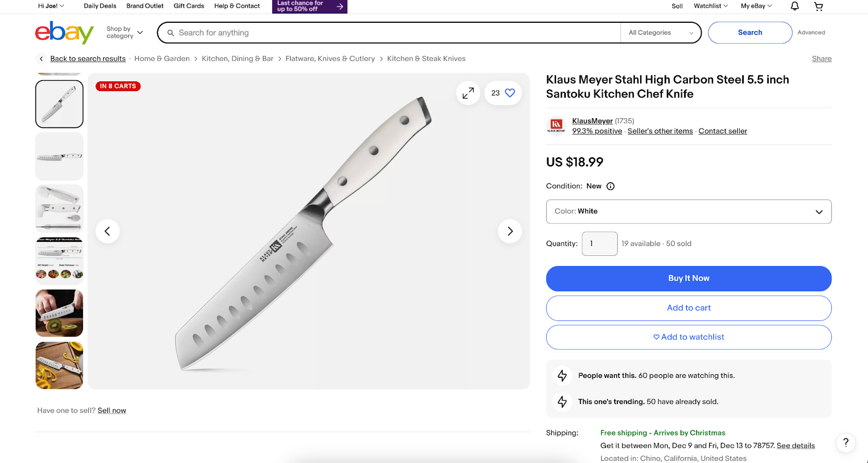Click the eBay logo

pyautogui.click(x=63, y=33)
